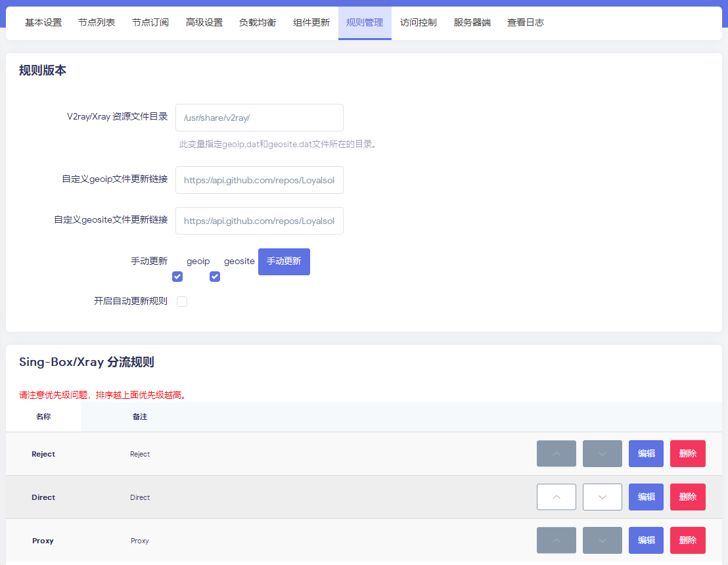Delete the Direct rule
This screenshot has width=728, height=565.
tap(687, 497)
